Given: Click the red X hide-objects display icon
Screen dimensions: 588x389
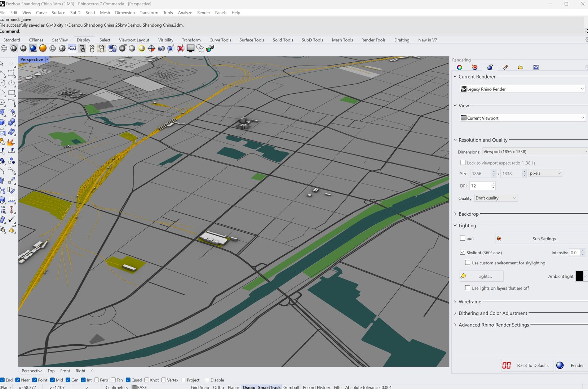Looking at the screenshot, I should coord(180,48).
